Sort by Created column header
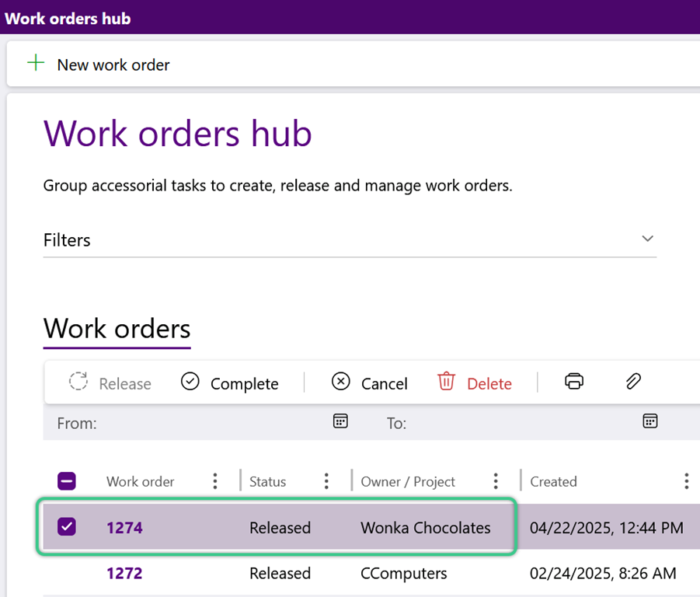 coord(553,482)
